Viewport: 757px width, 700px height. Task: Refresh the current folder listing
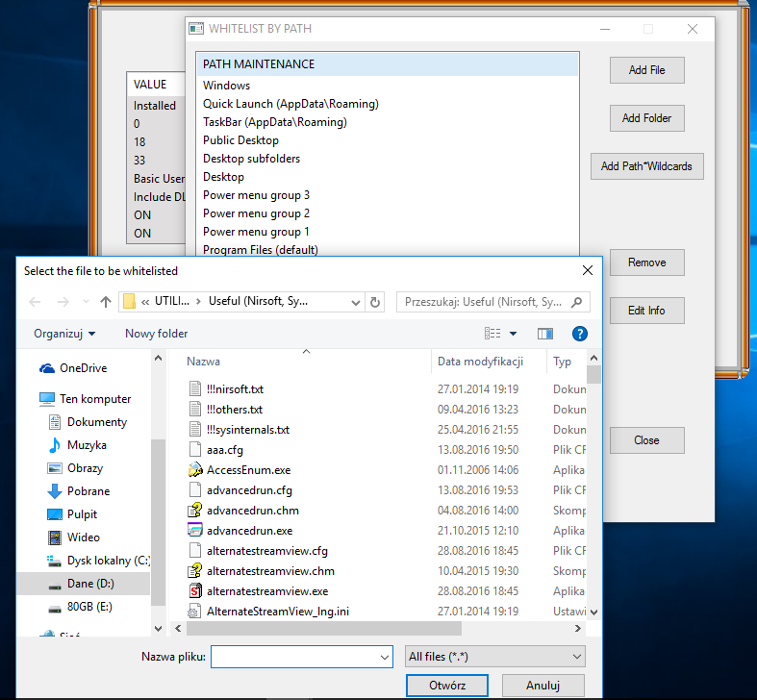point(375,301)
